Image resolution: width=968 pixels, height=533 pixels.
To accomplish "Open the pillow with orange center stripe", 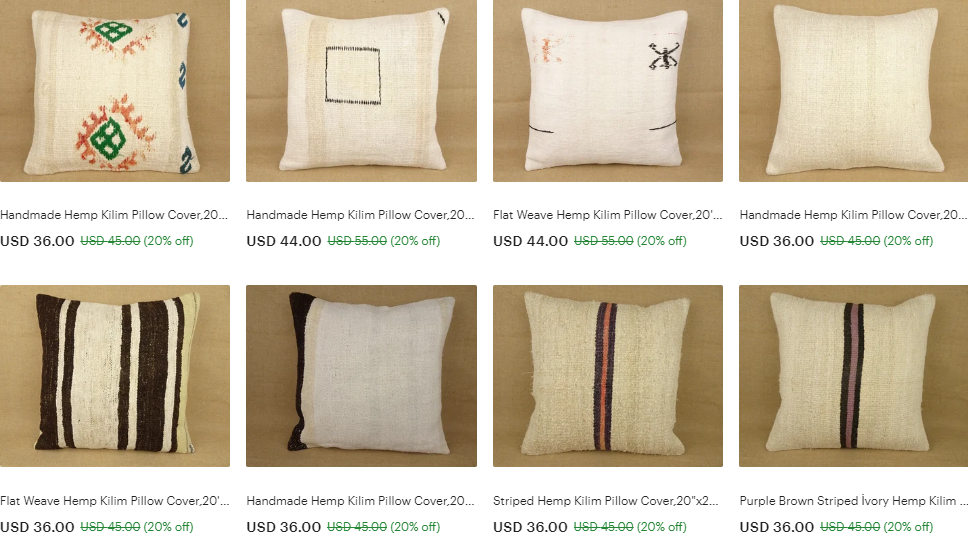I will (x=607, y=376).
